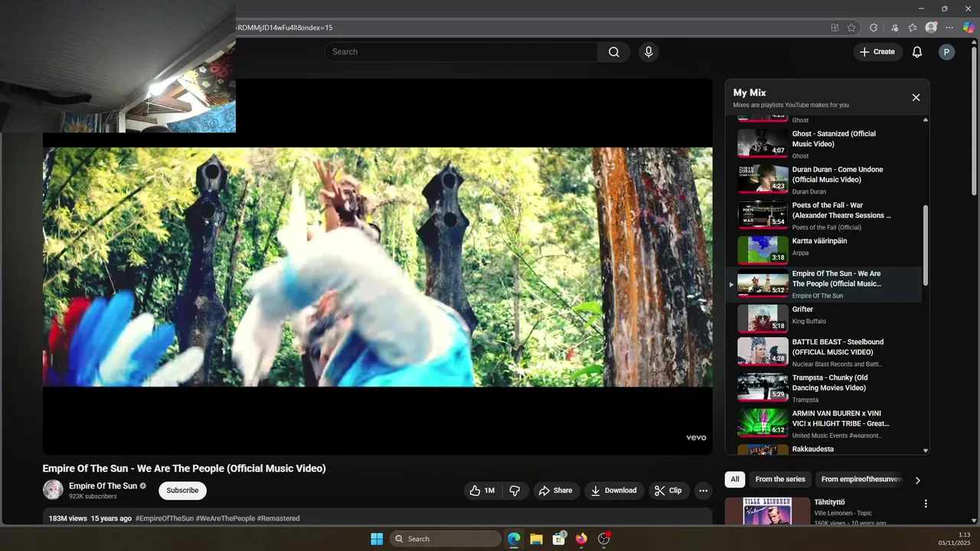This screenshot has width=980, height=551.
Task: Dislike the video with thumbs down
Action: [x=514, y=491]
